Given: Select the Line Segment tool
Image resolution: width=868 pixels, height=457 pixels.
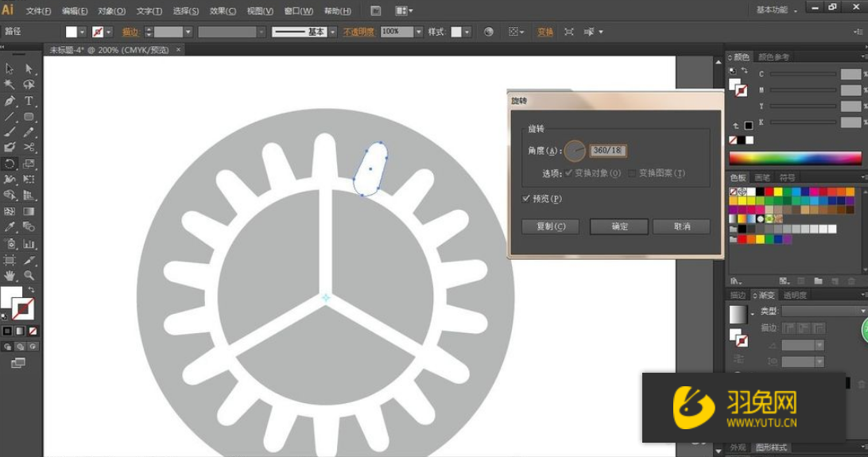Looking at the screenshot, I should [x=10, y=117].
